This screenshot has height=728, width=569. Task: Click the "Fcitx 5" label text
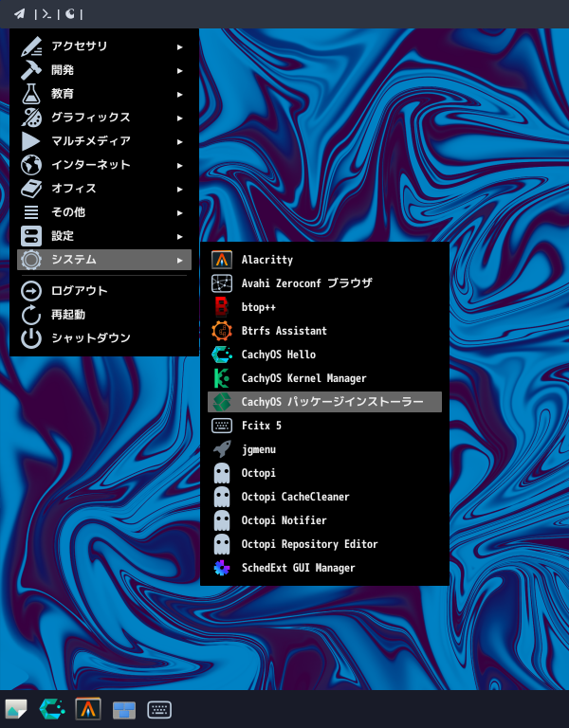click(x=261, y=426)
